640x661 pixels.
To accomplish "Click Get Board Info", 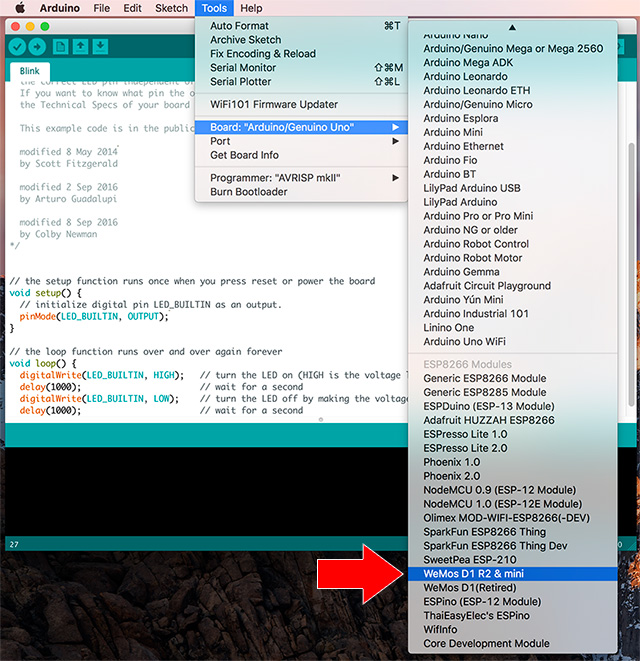I will click(244, 155).
